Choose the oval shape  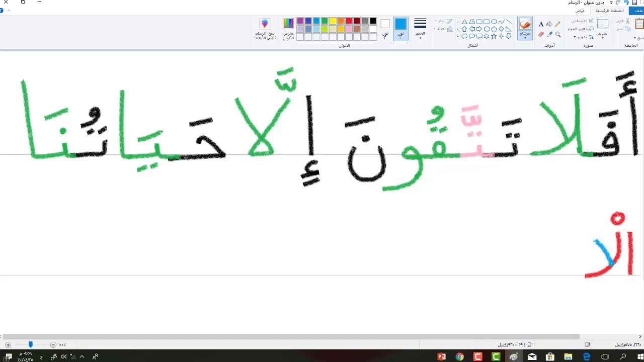click(x=494, y=22)
